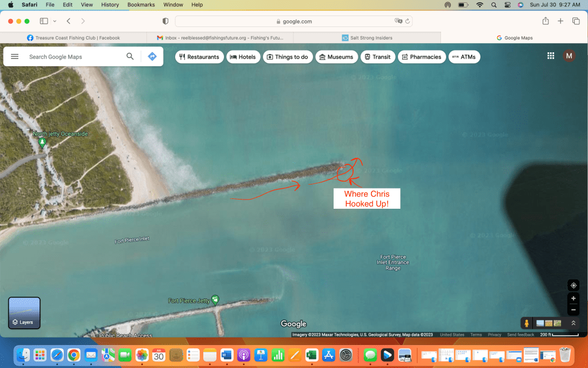Open the Google apps grid
The height and width of the screenshot is (368, 588).
pos(551,56)
